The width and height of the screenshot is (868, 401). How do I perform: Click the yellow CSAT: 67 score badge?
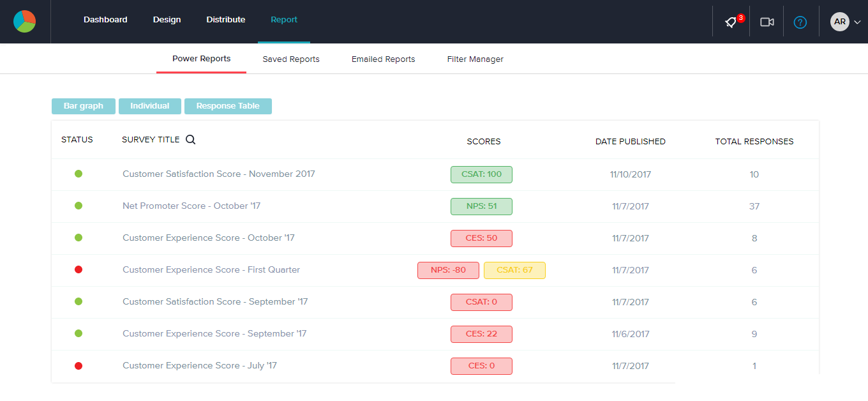(x=514, y=270)
